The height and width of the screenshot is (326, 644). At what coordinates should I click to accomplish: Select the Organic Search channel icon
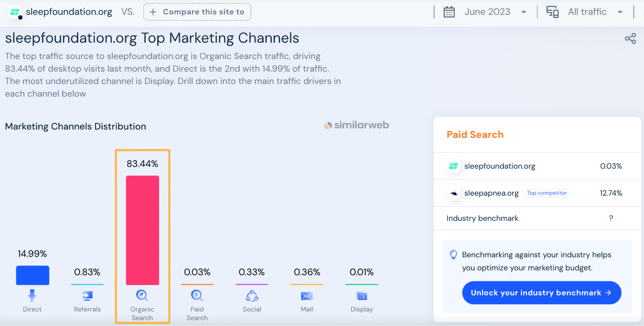click(142, 295)
